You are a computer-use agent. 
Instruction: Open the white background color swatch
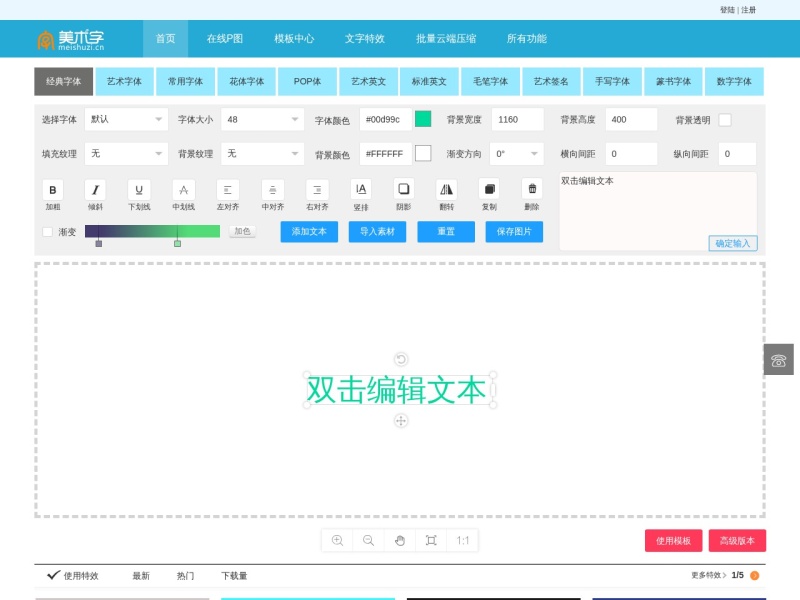pyautogui.click(x=423, y=153)
